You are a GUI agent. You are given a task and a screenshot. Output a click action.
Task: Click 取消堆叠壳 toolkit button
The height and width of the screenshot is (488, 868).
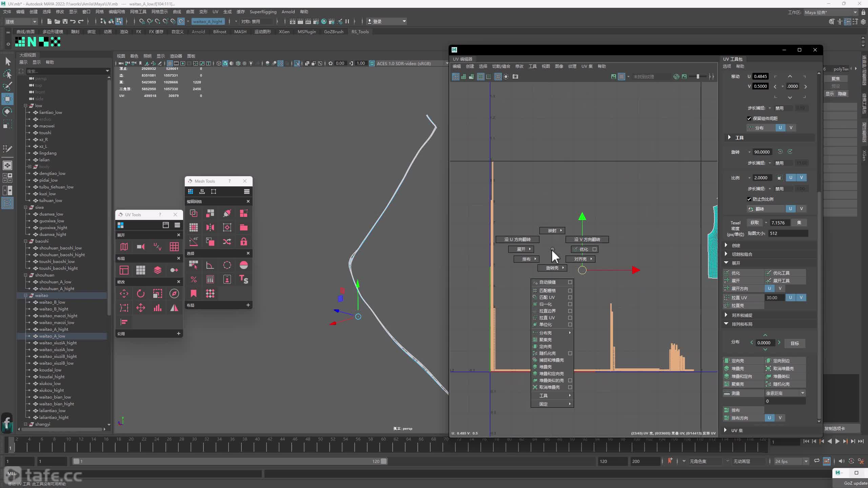tap(785, 368)
